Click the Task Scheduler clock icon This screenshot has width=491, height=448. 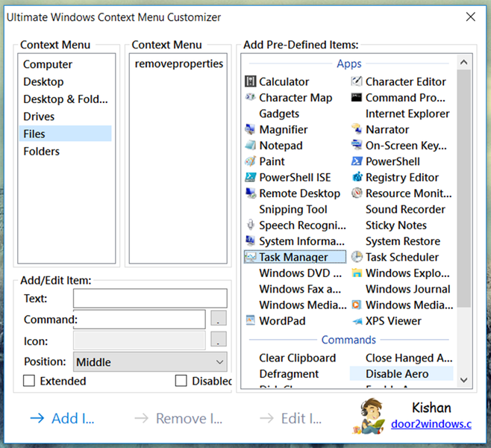pyautogui.click(x=357, y=257)
